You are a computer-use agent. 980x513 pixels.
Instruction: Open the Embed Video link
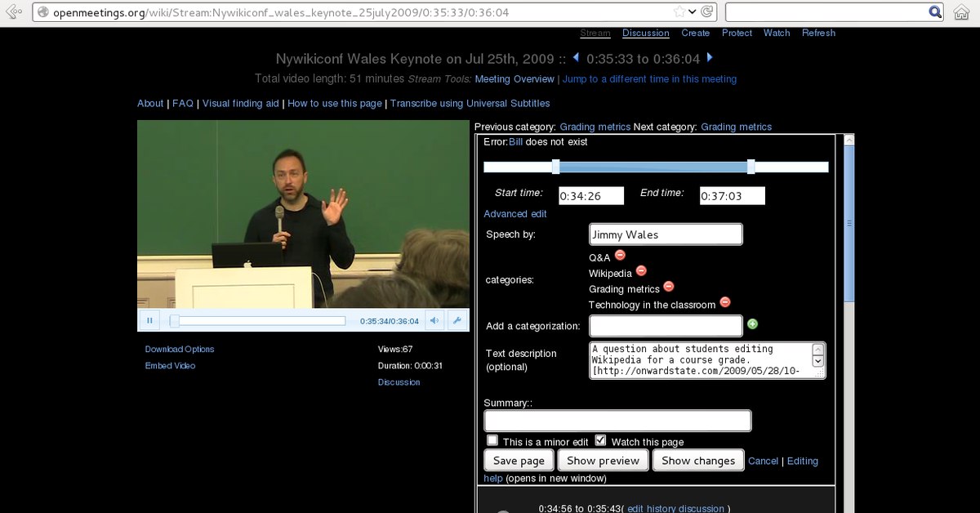[x=170, y=366]
